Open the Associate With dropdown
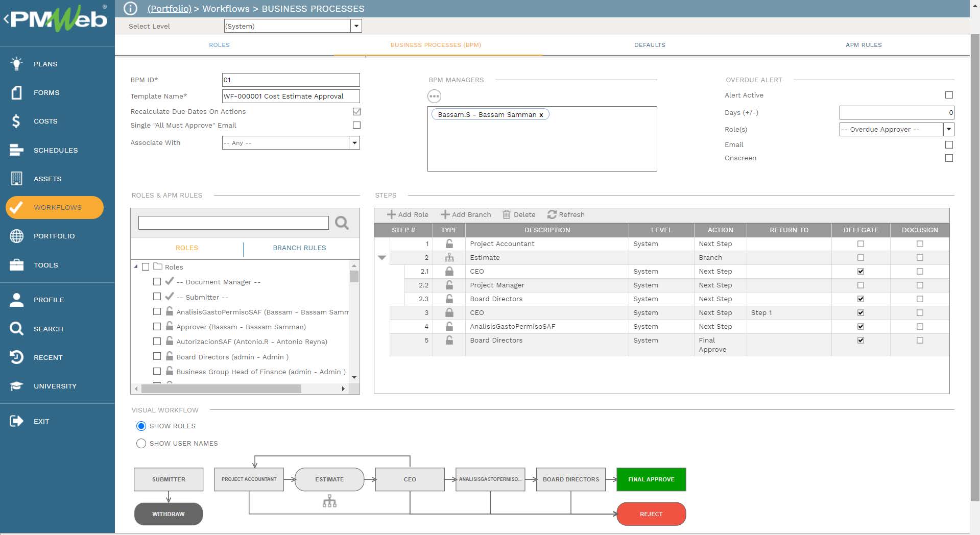 coord(354,143)
